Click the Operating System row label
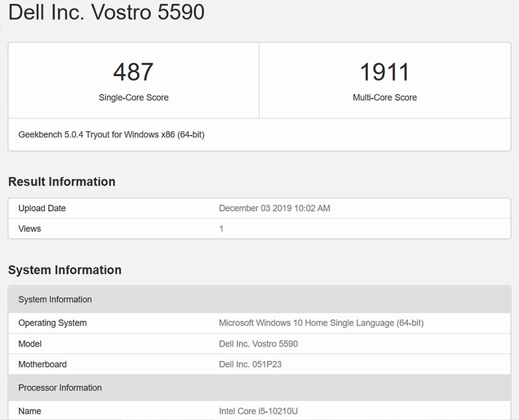519x420 pixels. (53, 323)
